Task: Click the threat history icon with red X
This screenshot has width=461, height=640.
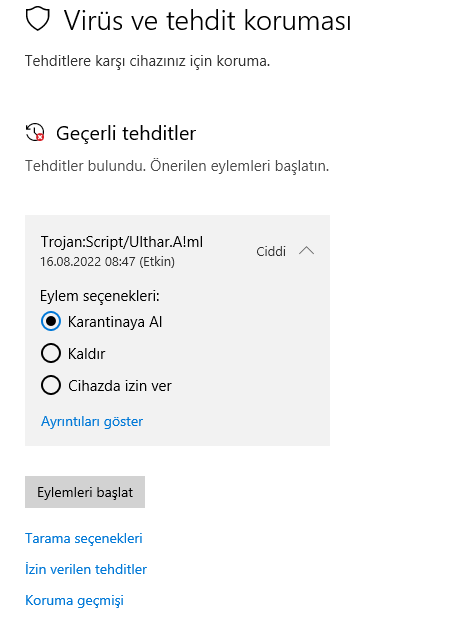Action: pyautogui.click(x=35, y=133)
